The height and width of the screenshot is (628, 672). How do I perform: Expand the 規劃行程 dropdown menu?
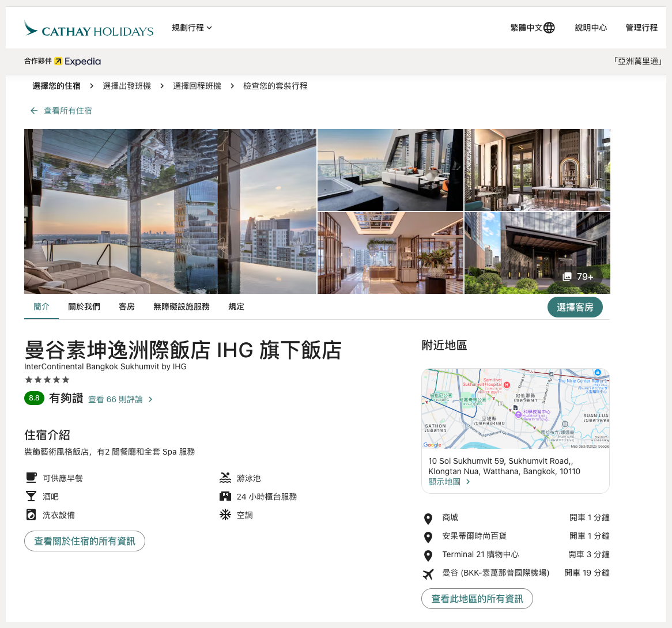coord(192,28)
